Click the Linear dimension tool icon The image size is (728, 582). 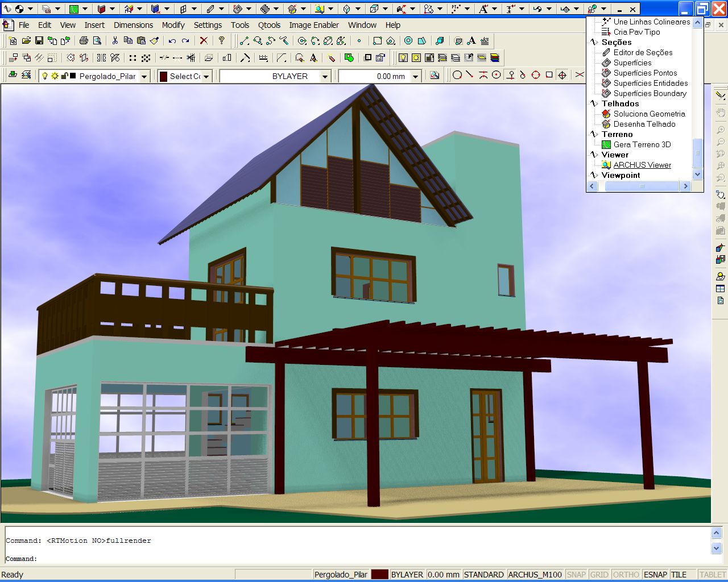click(x=263, y=58)
